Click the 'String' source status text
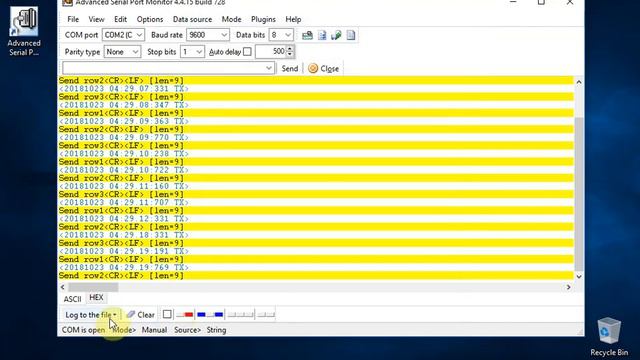This screenshot has height=360, width=640. [216, 330]
